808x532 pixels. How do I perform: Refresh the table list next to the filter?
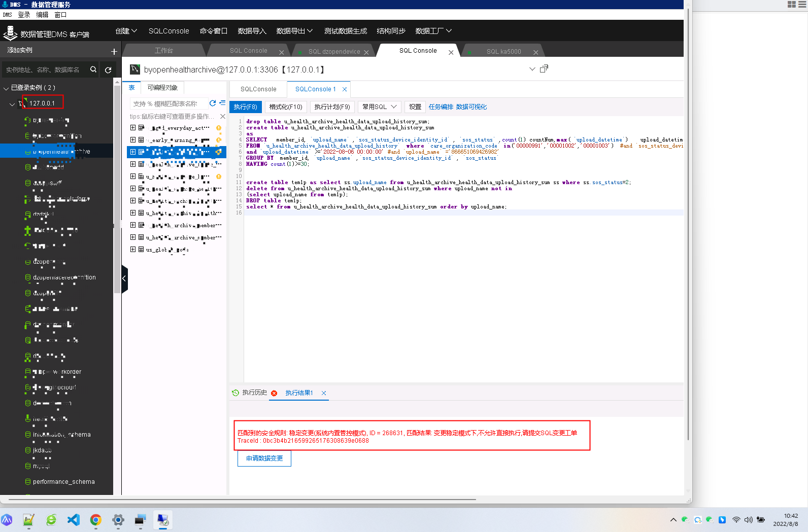coord(213,103)
